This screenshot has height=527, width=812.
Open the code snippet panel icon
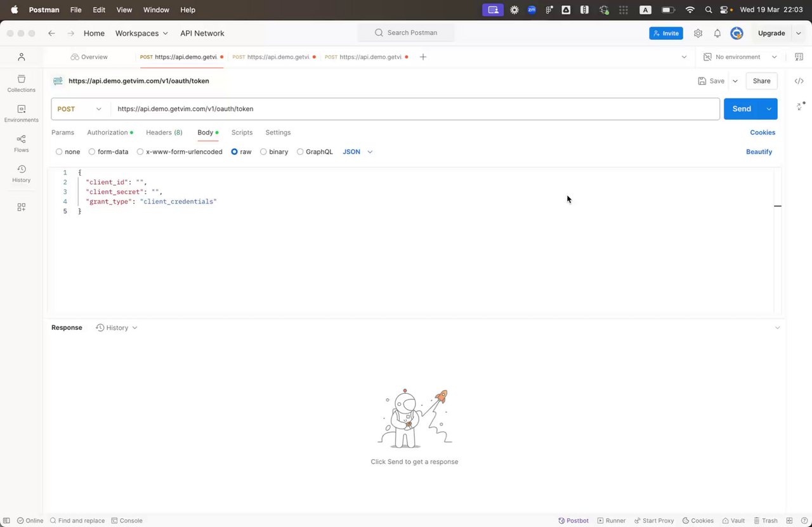coord(799,81)
